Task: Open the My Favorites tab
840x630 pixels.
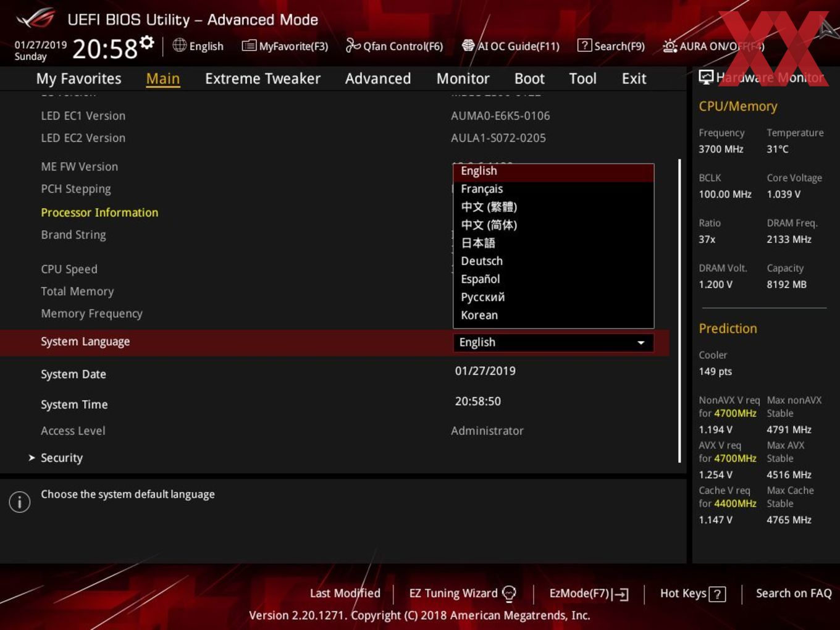Action: (x=78, y=78)
